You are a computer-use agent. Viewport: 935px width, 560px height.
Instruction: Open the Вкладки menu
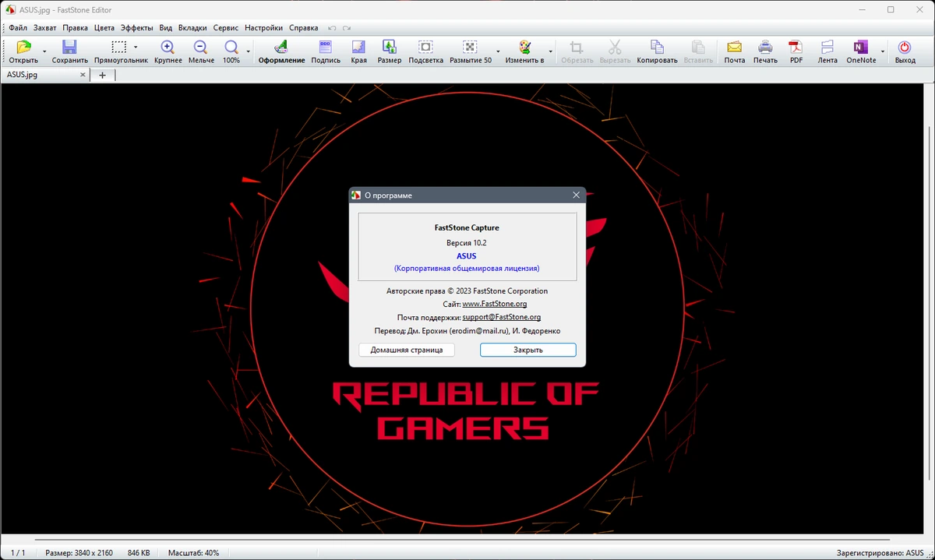click(x=192, y=28)
